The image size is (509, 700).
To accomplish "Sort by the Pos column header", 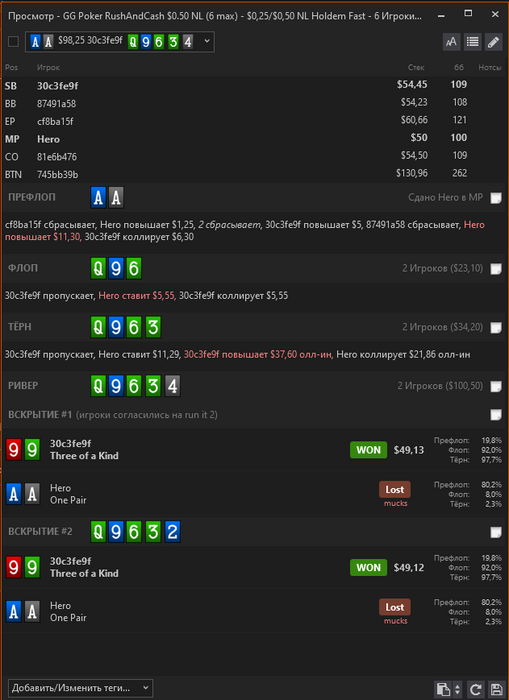I will coord(11,67).
